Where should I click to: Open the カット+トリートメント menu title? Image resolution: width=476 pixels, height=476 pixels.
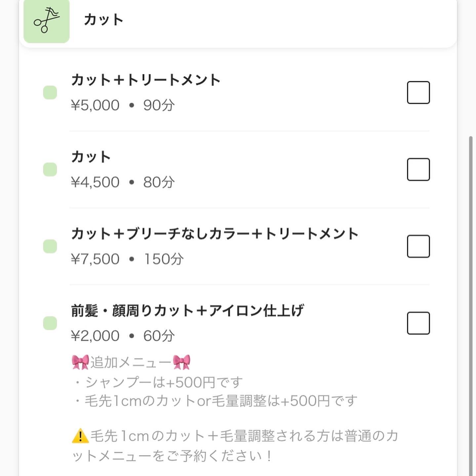146,80
